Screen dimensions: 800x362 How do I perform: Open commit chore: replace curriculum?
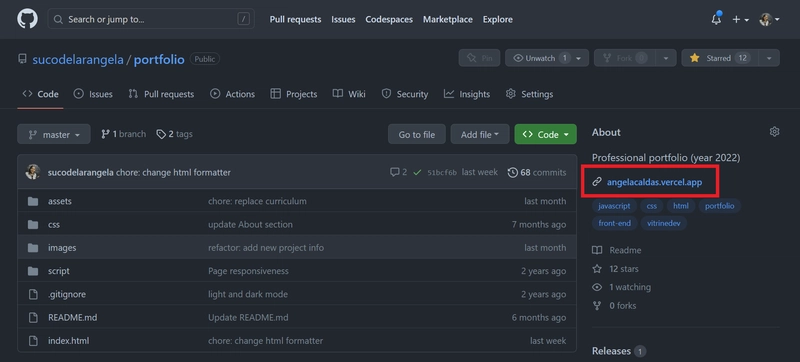point(257,201)
